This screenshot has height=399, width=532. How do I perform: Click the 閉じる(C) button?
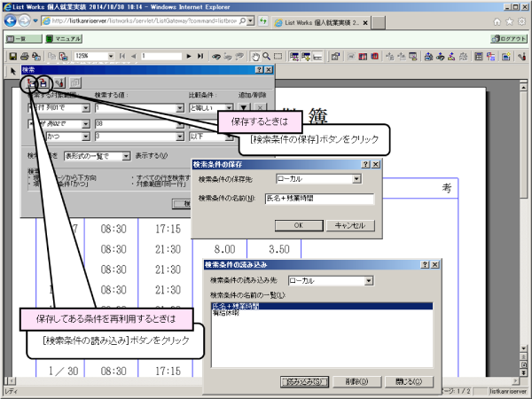click(x=409, y=381)
